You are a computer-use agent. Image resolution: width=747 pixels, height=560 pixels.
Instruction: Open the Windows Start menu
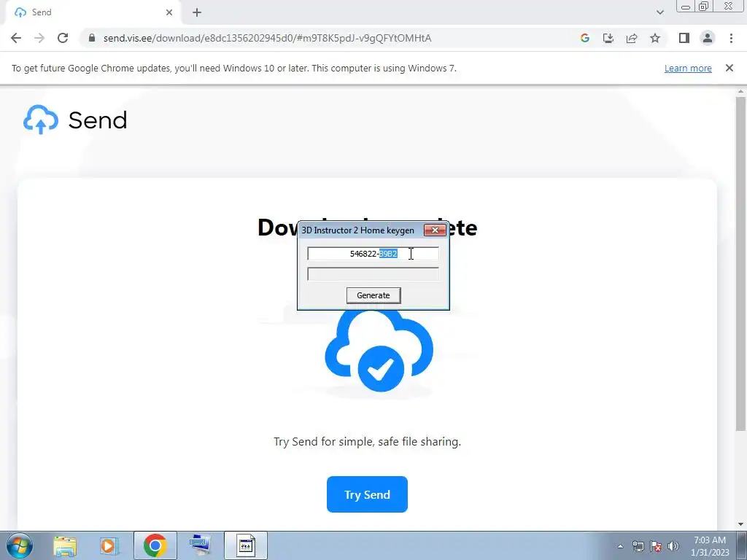coord(19,545)
